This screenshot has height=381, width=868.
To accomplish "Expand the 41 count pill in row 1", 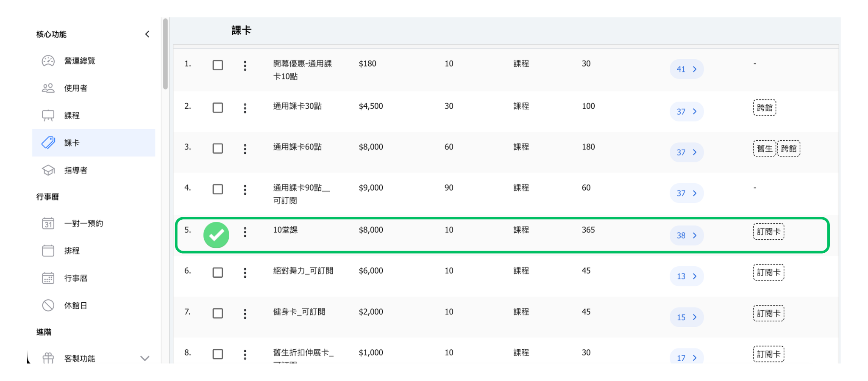I will pyautogui.click(x=686, y=69).
